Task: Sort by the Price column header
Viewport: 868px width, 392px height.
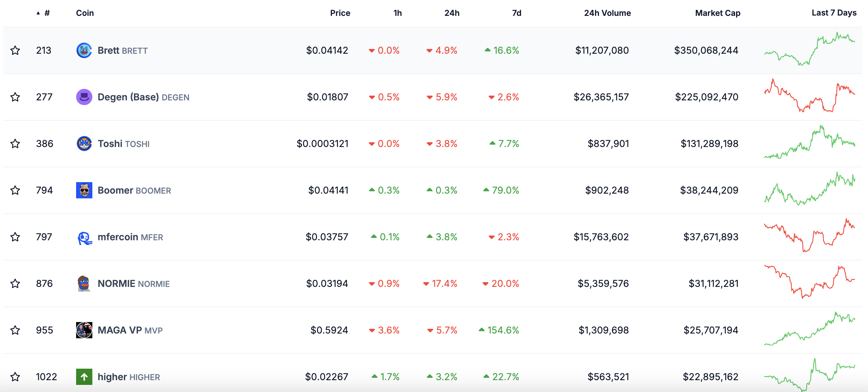Action: tap(340, 13)
